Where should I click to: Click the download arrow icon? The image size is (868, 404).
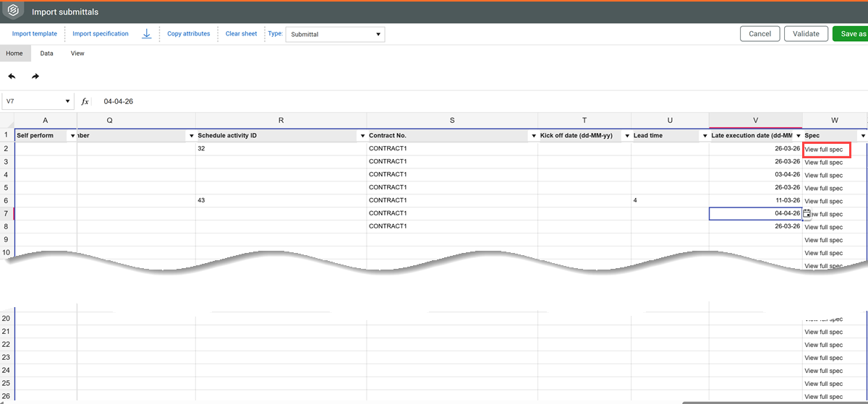tap(147, 34)
